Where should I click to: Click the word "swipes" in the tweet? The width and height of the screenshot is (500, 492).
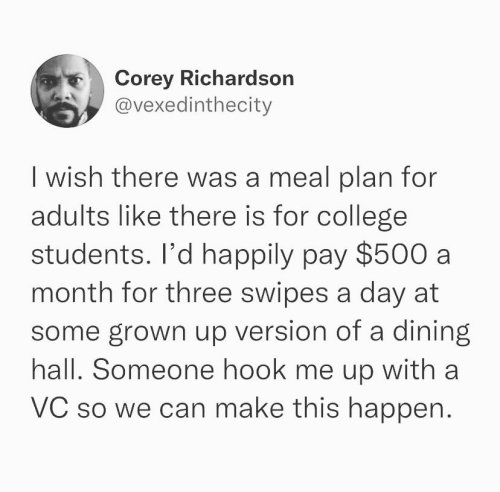click(284, 295)
